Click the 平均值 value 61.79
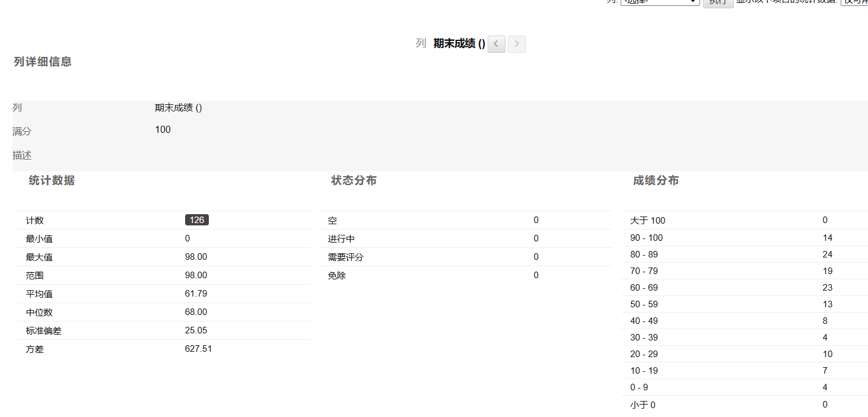 pyautogui.click(x=196, y=294)
